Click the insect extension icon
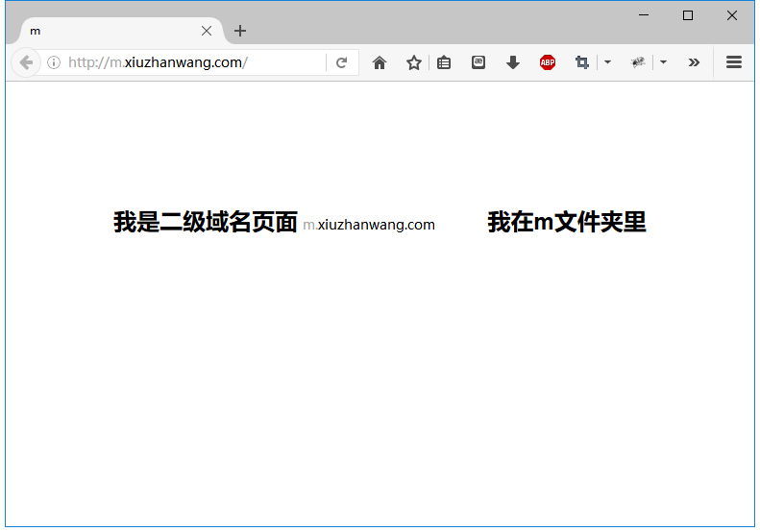Screen dimensions: 760x532 [x=638, y=62]
